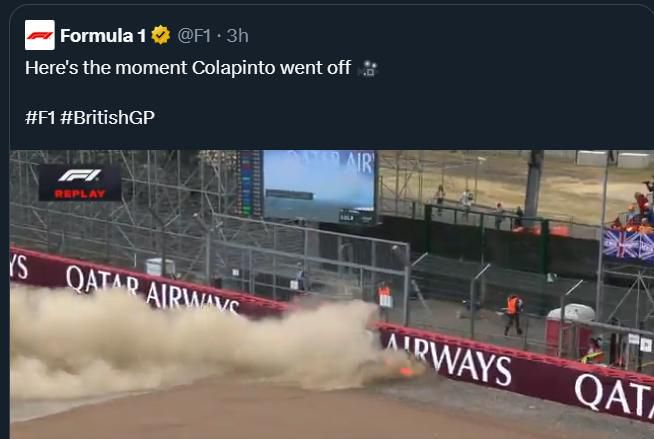Click the orange car nose in dust
Image resolution: width=654 pixels, height=439 pixels.
tap(407, 371)
